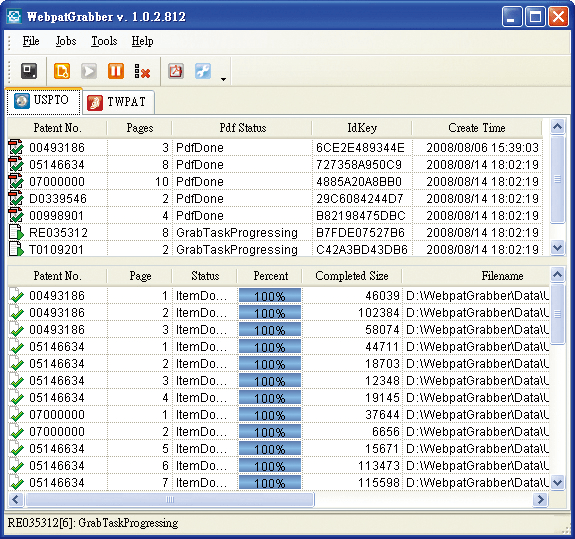The height and width of the screenshot is (539, 575).
Task: Click the gray play/start toolbar button
Action: [89, 71]
